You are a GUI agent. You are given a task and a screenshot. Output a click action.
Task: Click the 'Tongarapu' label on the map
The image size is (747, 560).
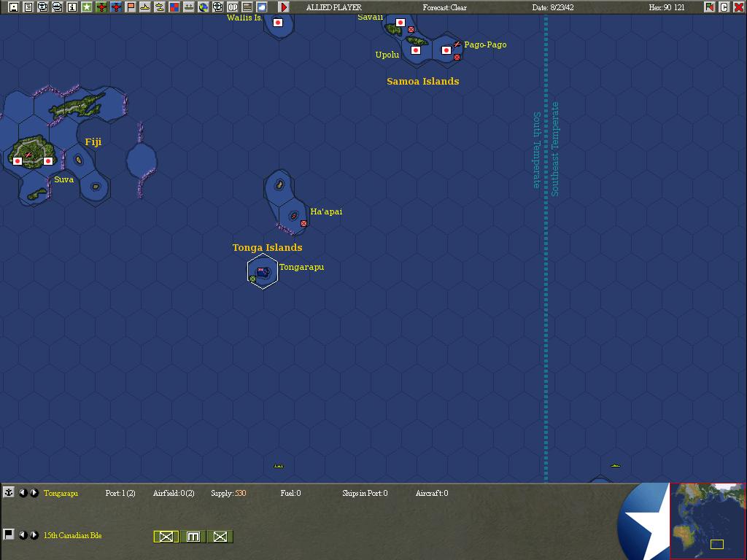[x=301, y=267]
